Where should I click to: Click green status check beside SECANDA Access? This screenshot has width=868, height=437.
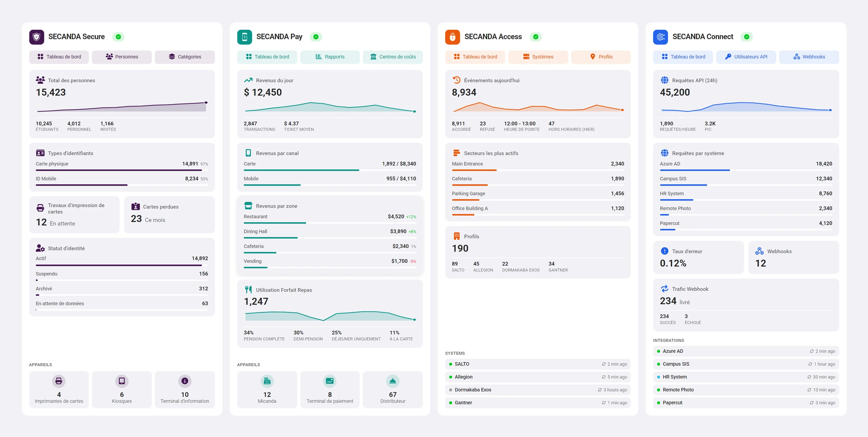(536, 37)
